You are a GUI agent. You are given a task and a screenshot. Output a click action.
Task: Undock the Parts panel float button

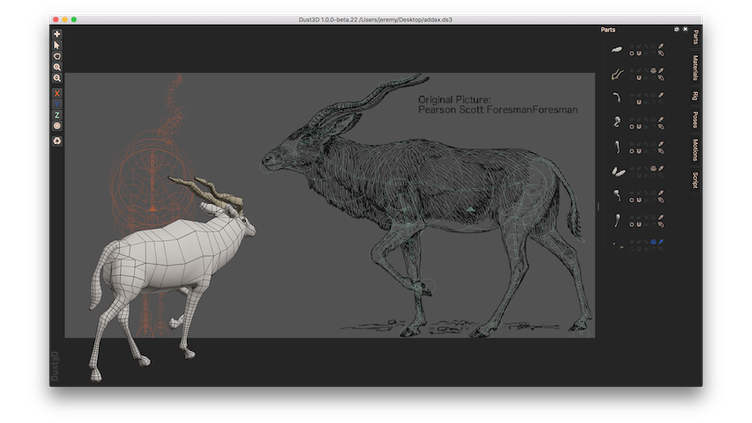pos(677,30)
